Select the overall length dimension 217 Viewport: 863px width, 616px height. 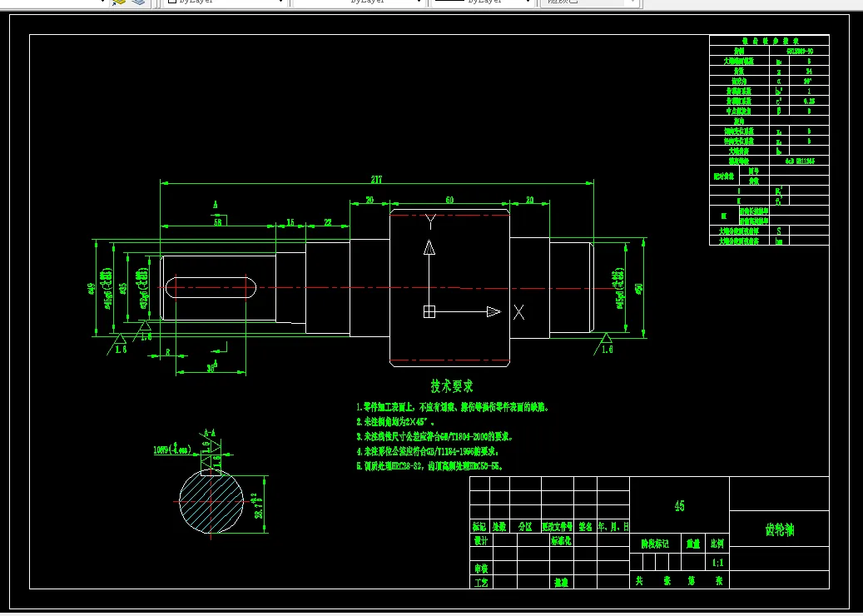point(376,180)
